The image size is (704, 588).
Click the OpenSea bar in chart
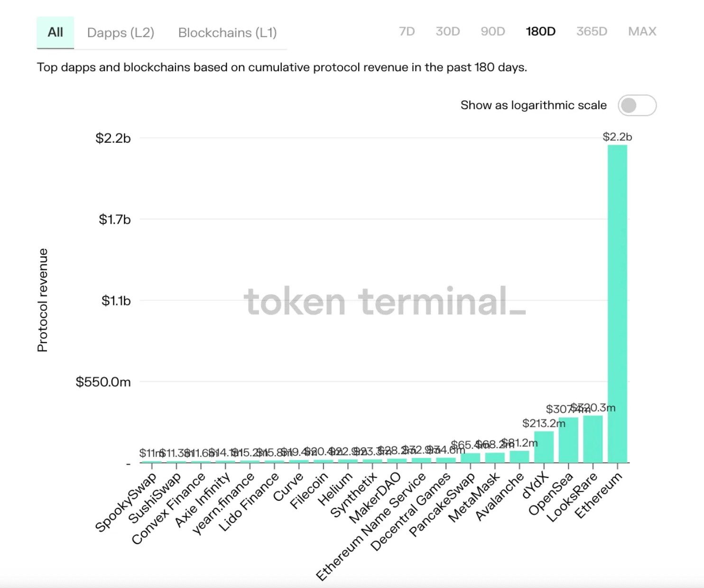[568, 440]
